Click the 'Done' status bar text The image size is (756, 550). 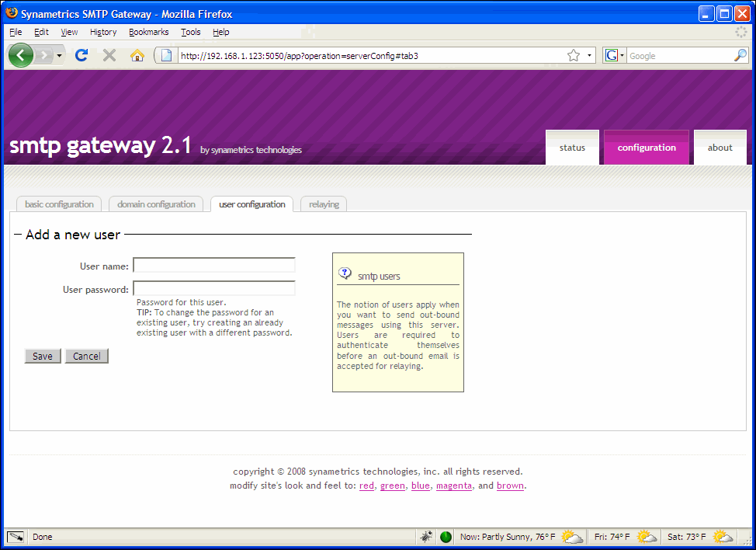pyautogui.click(x=43, y=537)
